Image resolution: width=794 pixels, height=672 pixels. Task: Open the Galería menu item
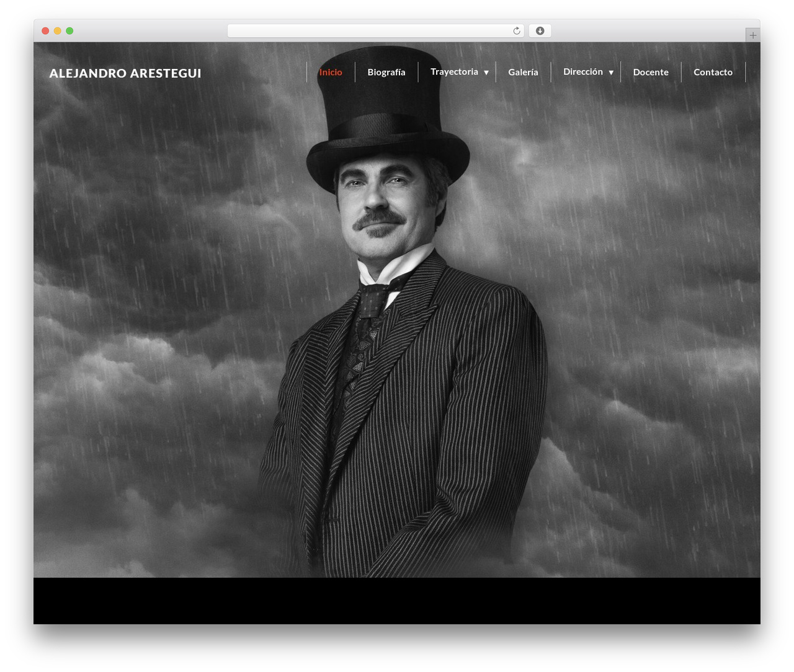[x=523, y=72]
